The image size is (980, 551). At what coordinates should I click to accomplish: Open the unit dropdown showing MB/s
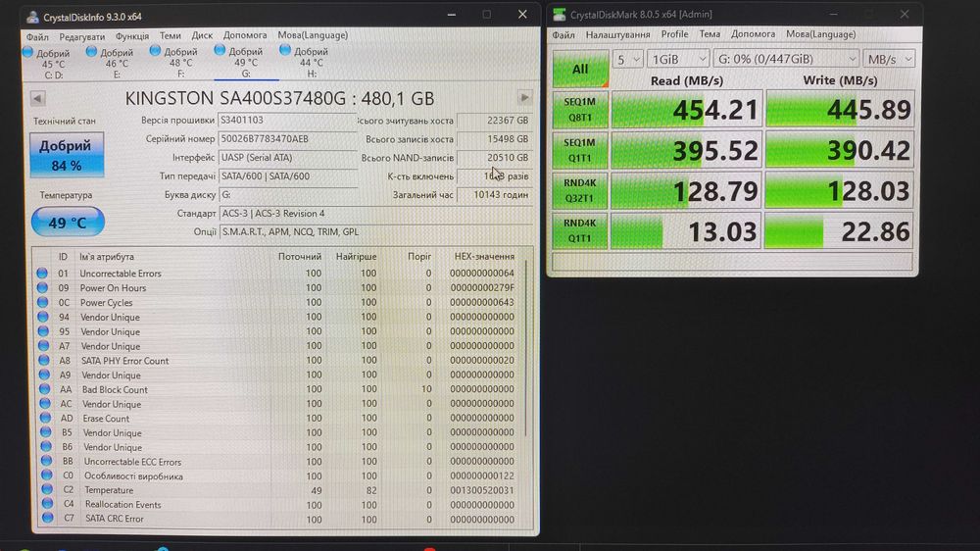coord(889,59)
